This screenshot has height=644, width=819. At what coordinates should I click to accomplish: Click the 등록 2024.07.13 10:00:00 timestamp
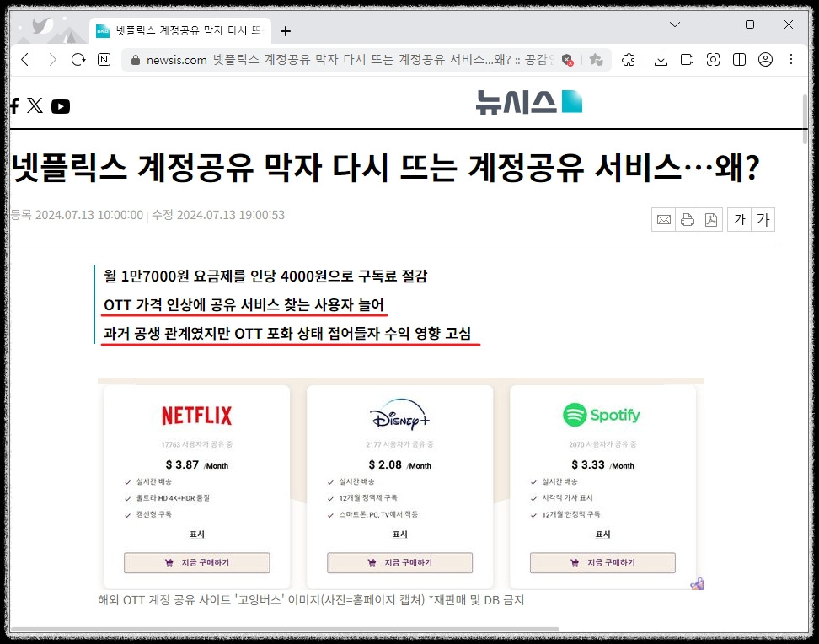pyautogui.click(x=77, y=215)
